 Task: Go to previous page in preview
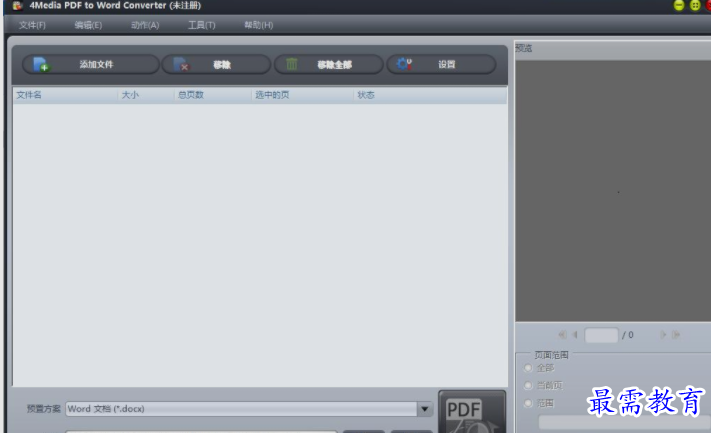point(575,335)
